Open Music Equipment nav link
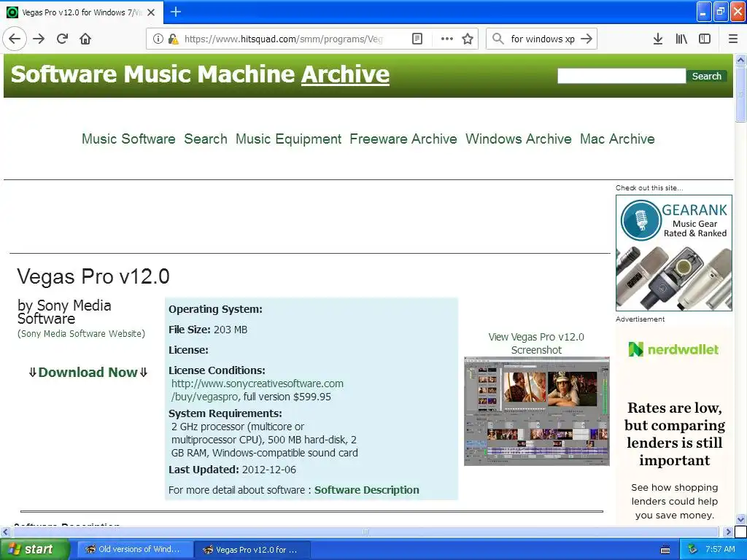The height and width of the screenshot is (560, 747). (288, 139)
